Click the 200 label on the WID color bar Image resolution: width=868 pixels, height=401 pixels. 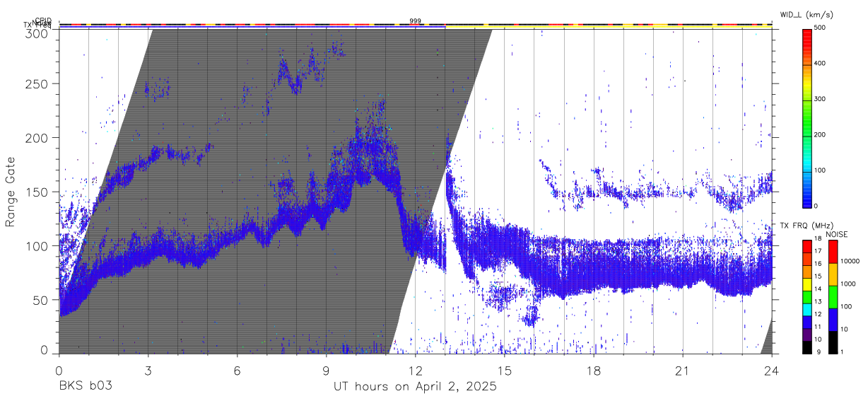[x=819, y=134]
